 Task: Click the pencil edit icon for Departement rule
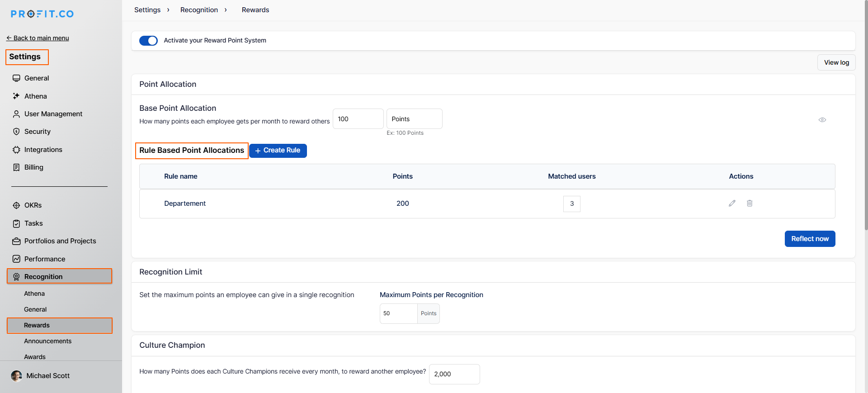click(732, 204)
